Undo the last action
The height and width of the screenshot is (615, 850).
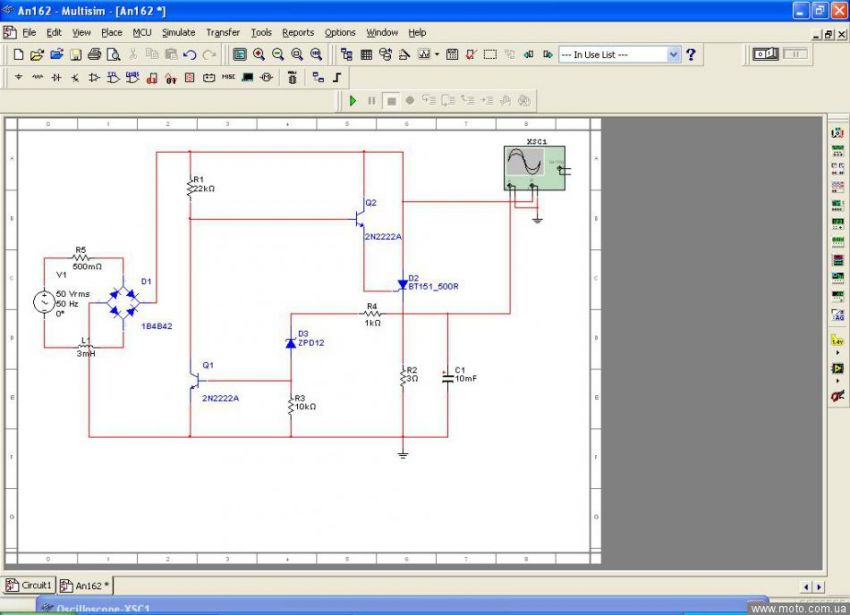point(189,54)
